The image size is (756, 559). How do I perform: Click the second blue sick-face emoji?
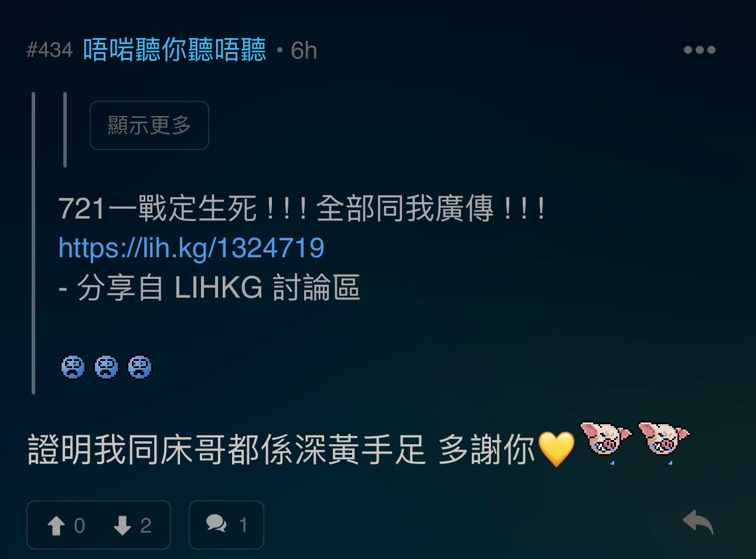pos(106,367)
